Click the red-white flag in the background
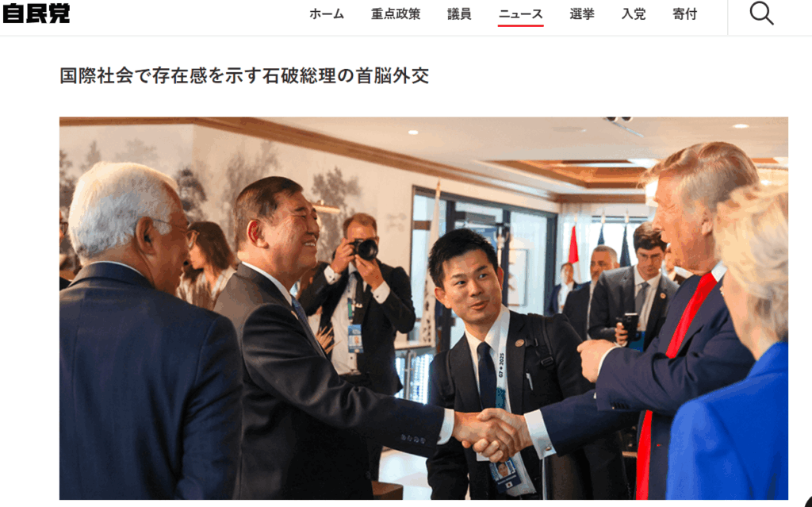Image resolution: width=812 pixels, height=507 pixels. pos(573,248)
